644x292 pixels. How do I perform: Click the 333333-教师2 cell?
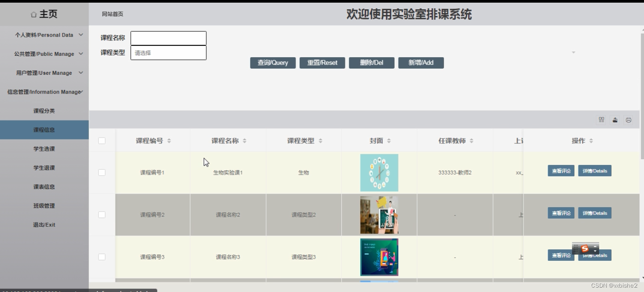point(455,172)
